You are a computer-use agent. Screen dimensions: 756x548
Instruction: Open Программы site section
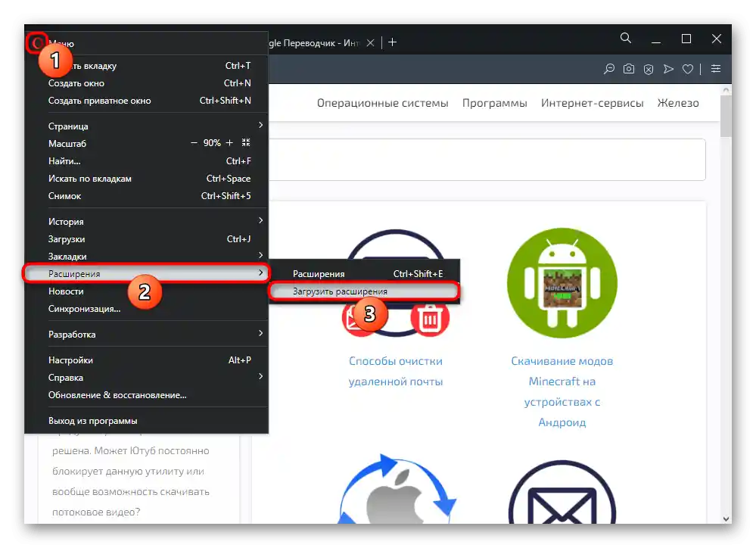click(495, 103)
